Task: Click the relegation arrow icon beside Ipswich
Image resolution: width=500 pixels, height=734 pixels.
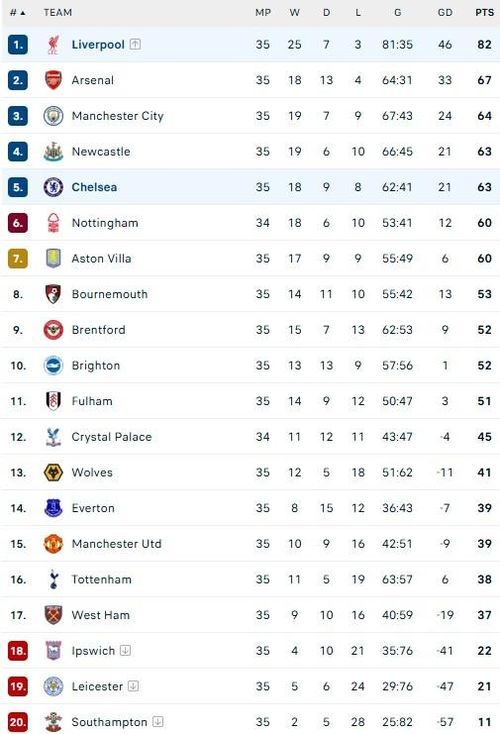Action: [125, 651]
